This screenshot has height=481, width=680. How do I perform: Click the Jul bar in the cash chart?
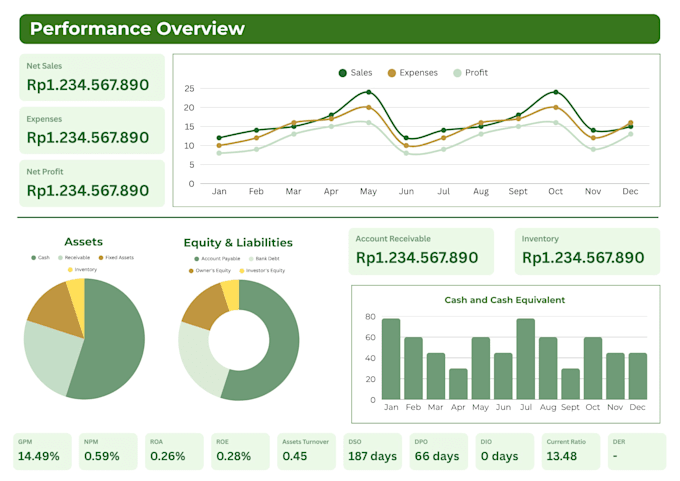[x=526, y=359]
